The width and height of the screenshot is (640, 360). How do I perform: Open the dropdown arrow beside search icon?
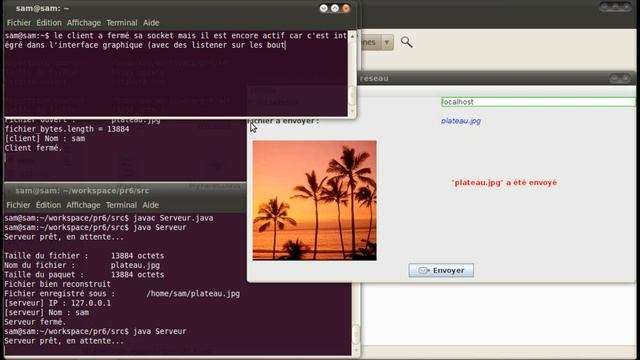point(387,42)
